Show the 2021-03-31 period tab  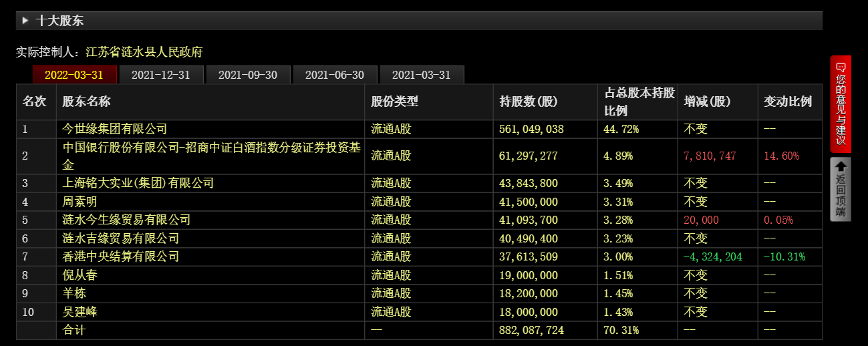(x=421, y=75)
